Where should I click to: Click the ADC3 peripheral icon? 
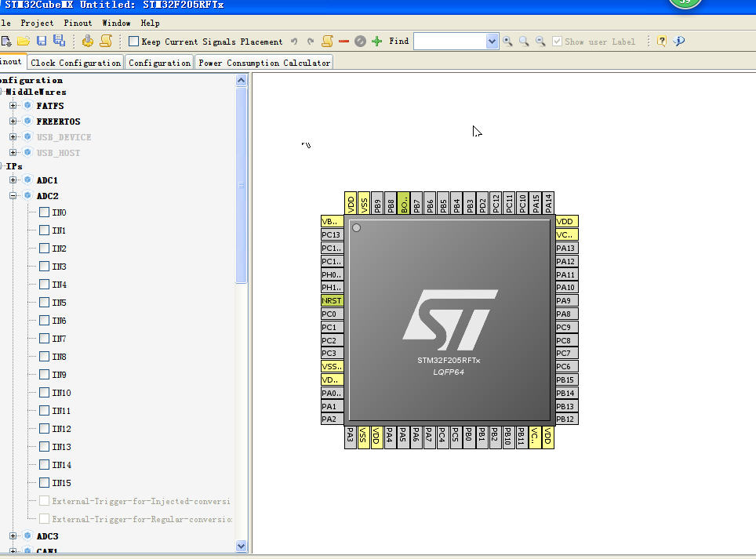click(28, 535)
